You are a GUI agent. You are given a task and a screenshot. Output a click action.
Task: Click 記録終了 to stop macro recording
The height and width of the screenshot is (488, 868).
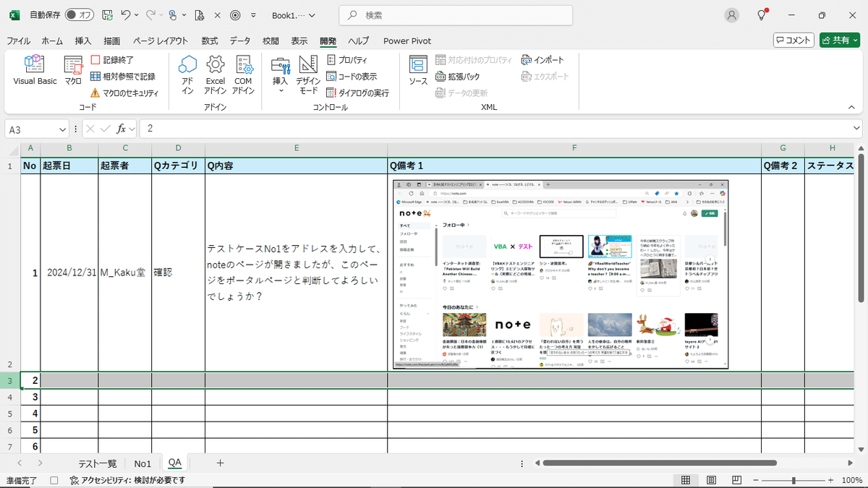tap(113, 60)
